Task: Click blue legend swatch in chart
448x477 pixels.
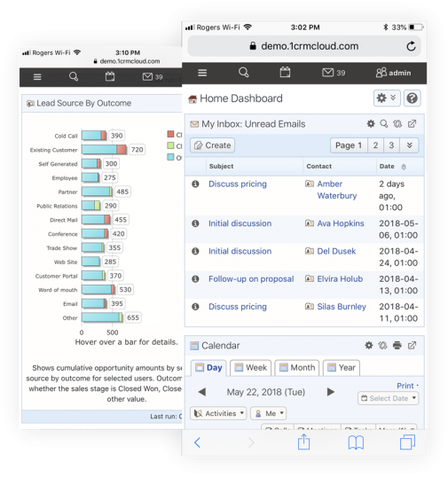Action: point(170,157)
